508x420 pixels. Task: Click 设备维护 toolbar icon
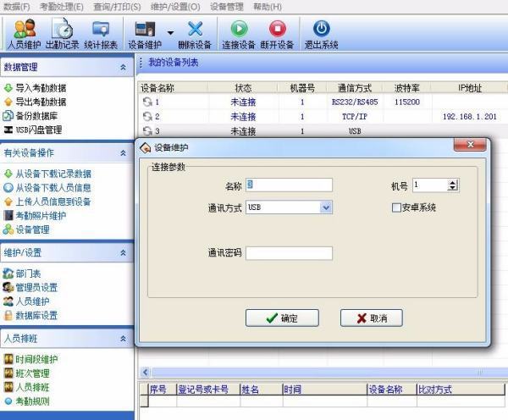[x=145, y=34]
